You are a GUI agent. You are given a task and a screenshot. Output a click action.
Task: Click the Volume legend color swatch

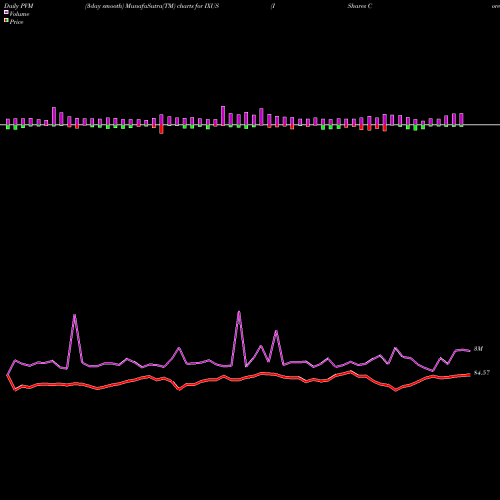(x=6, y=12)
